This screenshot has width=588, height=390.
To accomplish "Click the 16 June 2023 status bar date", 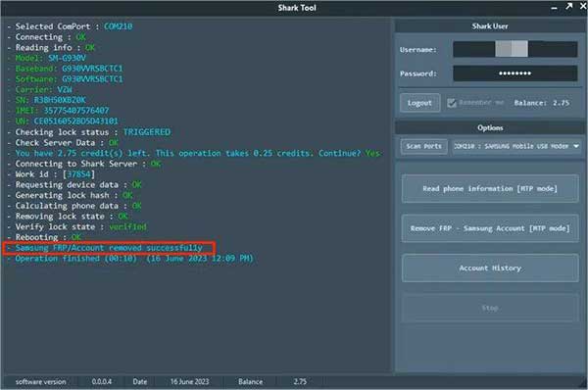I will click(x=189, y=382).
